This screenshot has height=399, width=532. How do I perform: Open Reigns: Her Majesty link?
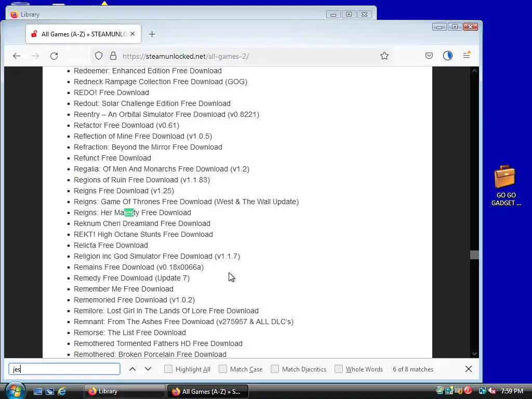(132, 212)
